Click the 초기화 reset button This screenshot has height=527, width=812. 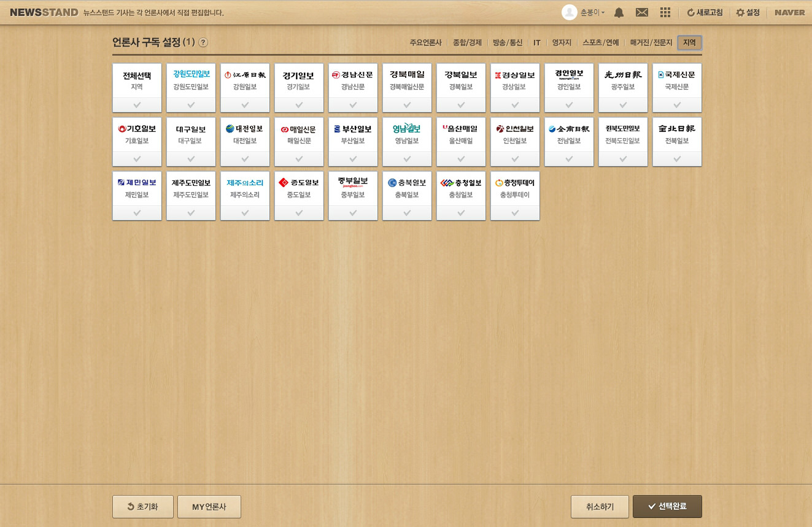click(143, 507)
